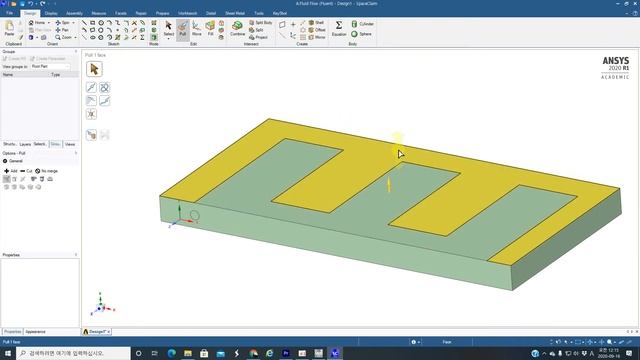Screen dimensions: 640x360
Task: Enable the Cut option for Pull
Action: 26,171
